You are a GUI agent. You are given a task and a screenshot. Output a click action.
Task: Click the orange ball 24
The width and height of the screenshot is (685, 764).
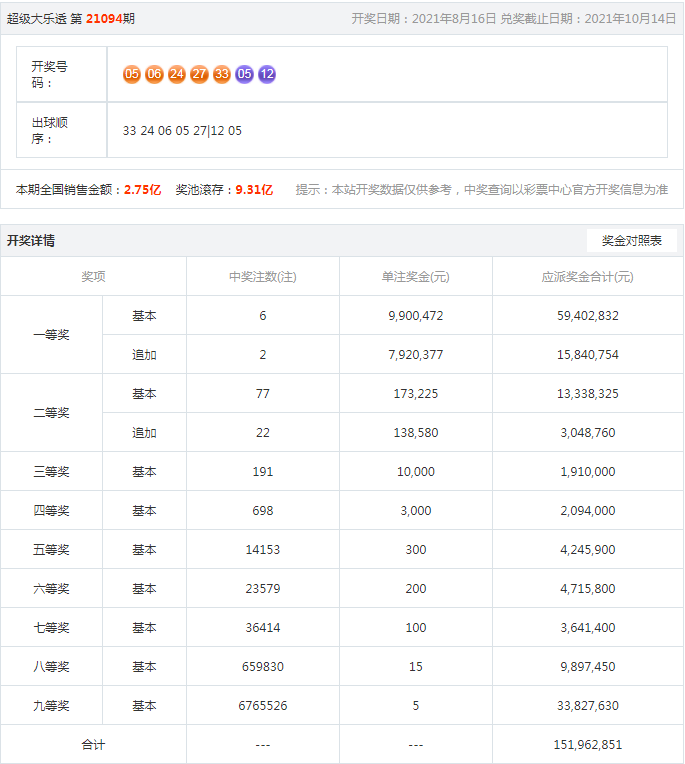point(177,74)
